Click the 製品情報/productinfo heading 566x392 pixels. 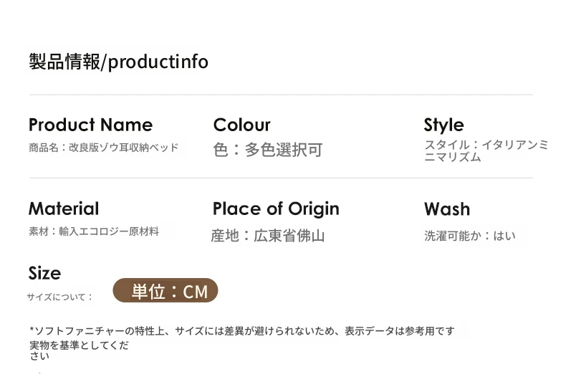coord(118,62)
